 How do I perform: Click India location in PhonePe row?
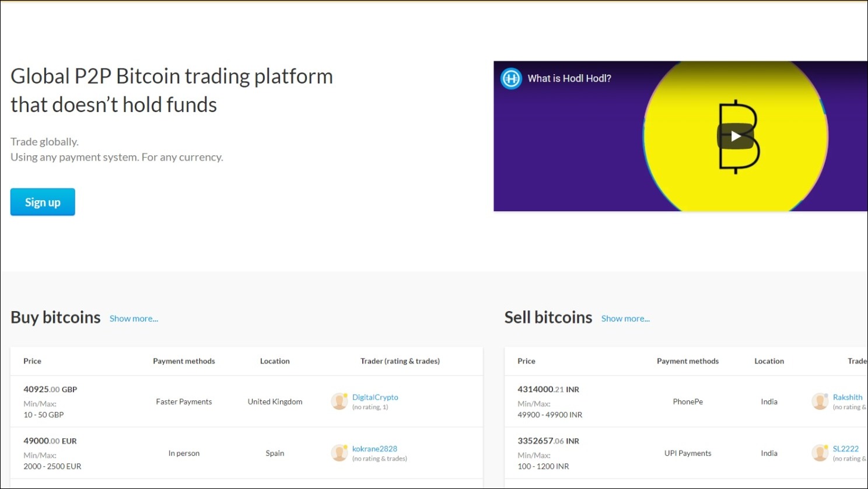click(769, 401)
